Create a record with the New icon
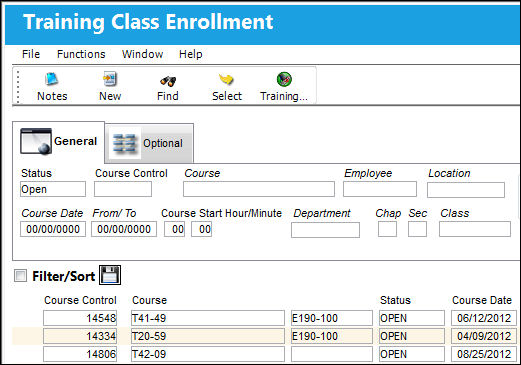The height and width of the screenshot is (365, 521). pyautogui.click(x=110, y=79)
